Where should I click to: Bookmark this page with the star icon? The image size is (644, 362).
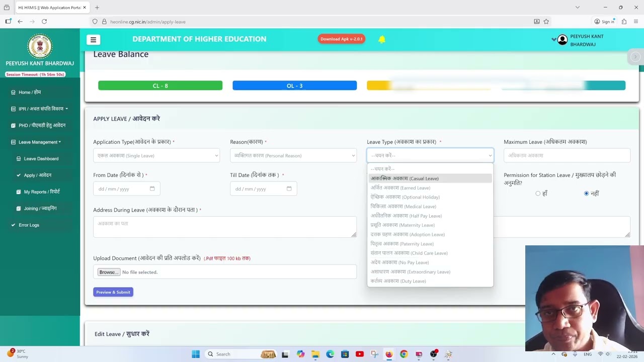546,22
